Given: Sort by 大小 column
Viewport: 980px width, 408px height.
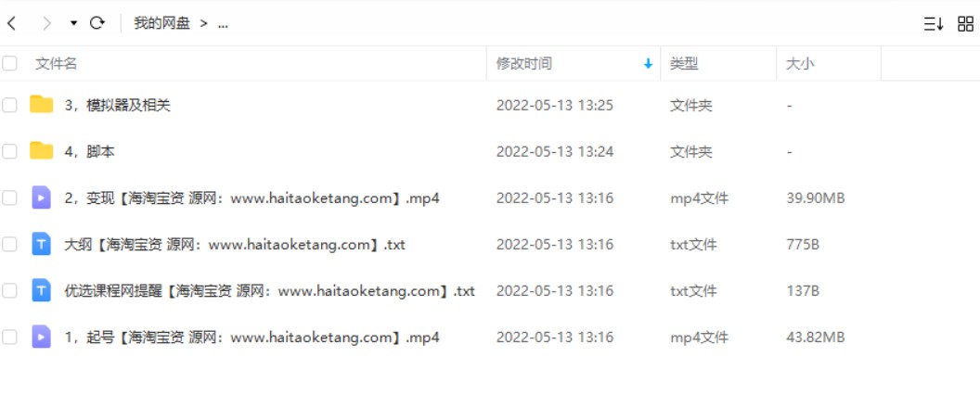Looking at the screenshot, I should coord(800,63).
